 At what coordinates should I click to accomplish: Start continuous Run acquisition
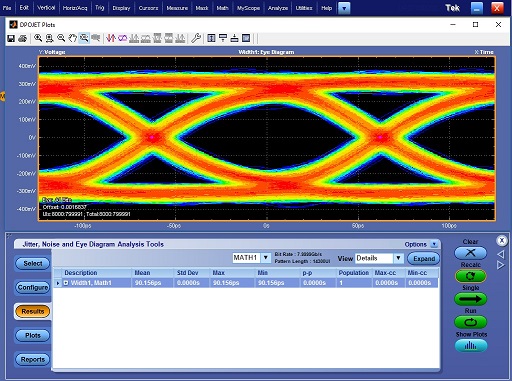(470, 322)
